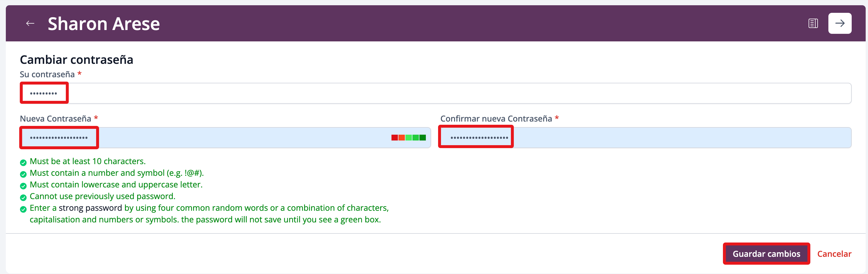Screen dimensions: 868x274
Task: Focus the Su contraseña password field
Action: coord(435,93)
